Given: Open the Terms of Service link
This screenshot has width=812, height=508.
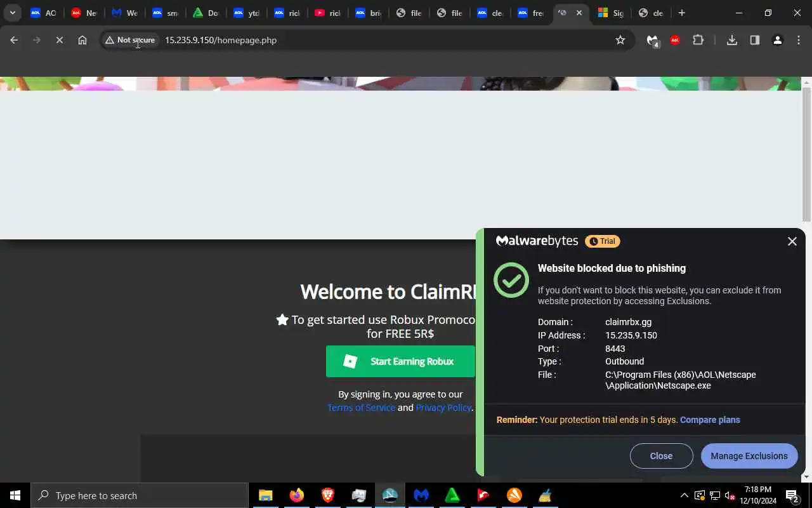Looking at the screenshot, I should 361,408.
